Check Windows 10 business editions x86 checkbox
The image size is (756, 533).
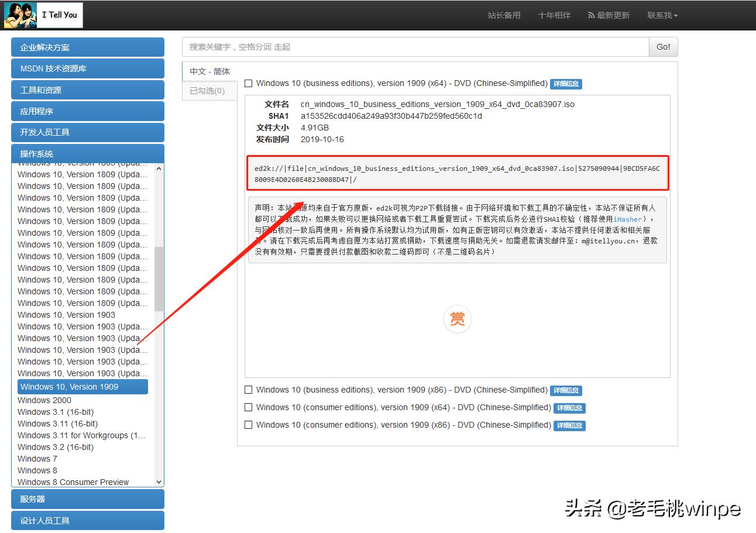pyautogui.click(x=249, y=390)
